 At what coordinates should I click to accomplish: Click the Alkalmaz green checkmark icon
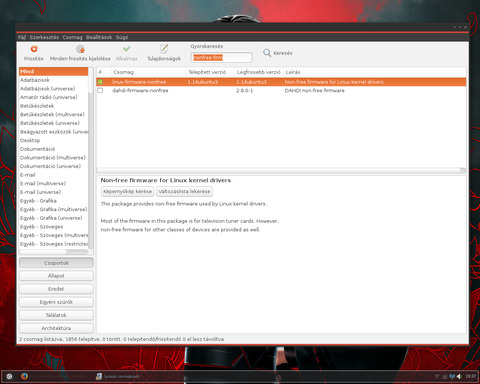[x=126, y=49]
